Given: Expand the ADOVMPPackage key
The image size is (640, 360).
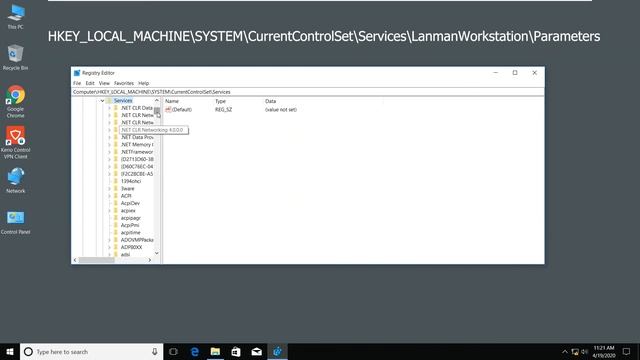Looking at the screenshot, I should coord(109,240).
